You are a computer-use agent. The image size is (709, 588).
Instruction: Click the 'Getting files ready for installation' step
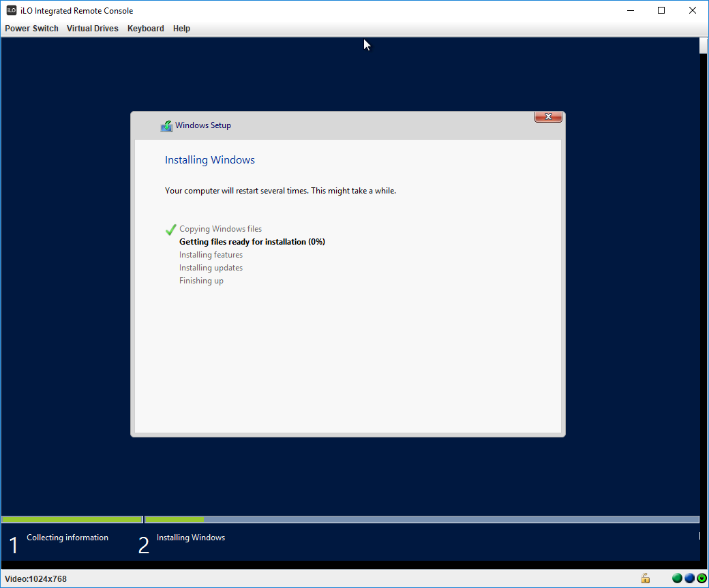tap(252, 242)
